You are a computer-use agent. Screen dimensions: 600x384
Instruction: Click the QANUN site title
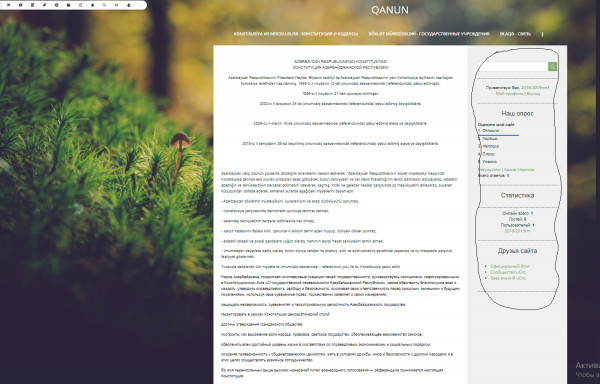(390, 10)
